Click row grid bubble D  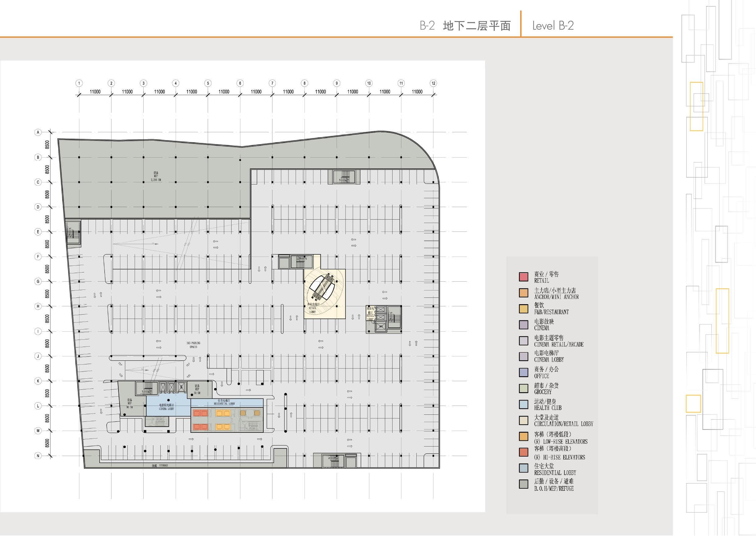point(38,207)
